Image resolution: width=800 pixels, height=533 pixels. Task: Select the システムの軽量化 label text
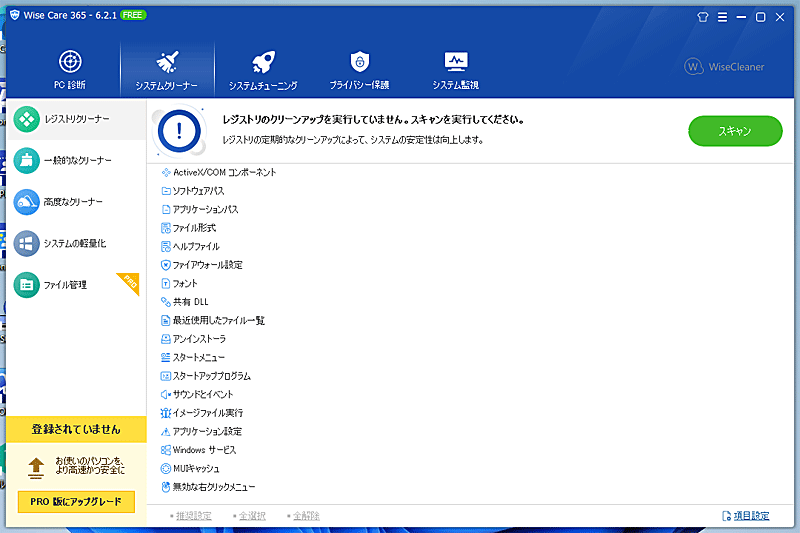pos(75,243)
